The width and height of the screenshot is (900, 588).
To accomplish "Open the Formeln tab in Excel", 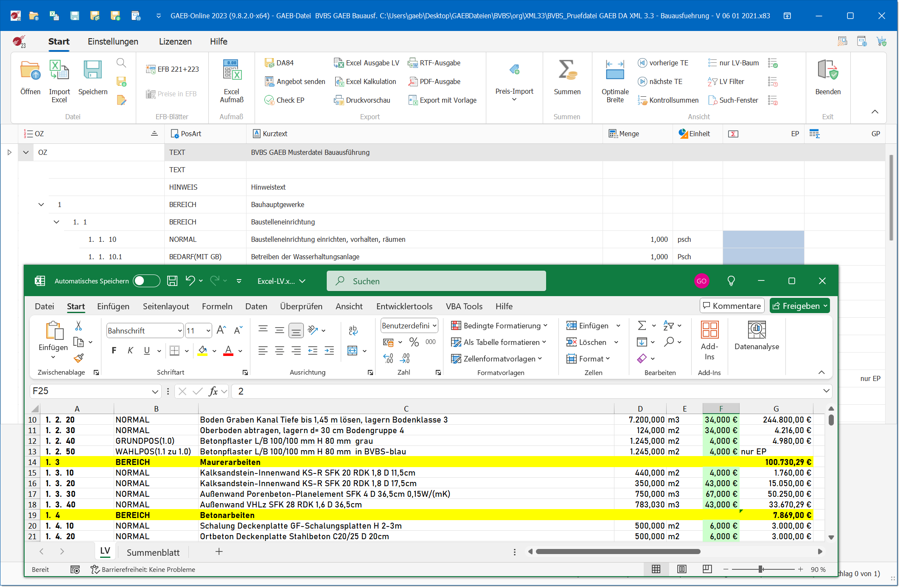I will point(217,306).
